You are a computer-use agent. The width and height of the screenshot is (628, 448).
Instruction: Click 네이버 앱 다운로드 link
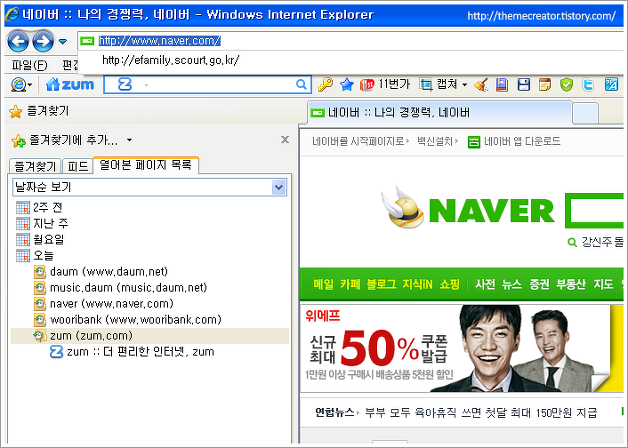pos(514,142)
